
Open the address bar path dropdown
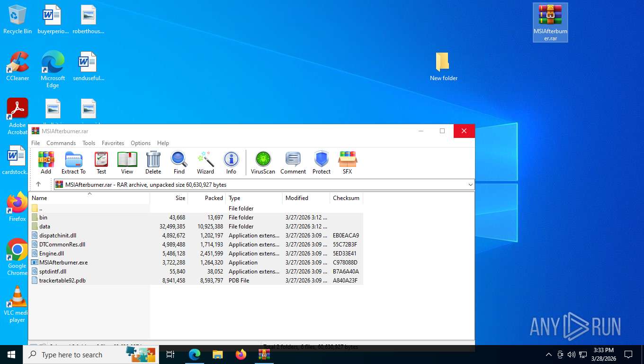tap(470, 185)
